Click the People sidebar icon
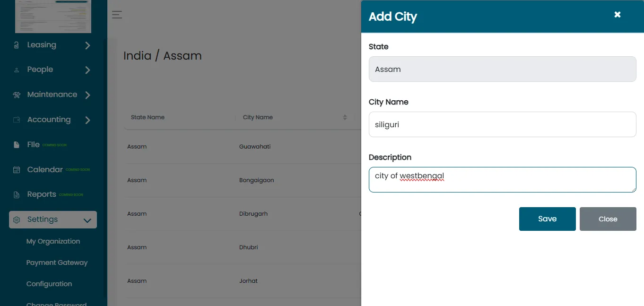Image resolution: width=644 pixels, height=306 pixels. [x=17, y=70]
